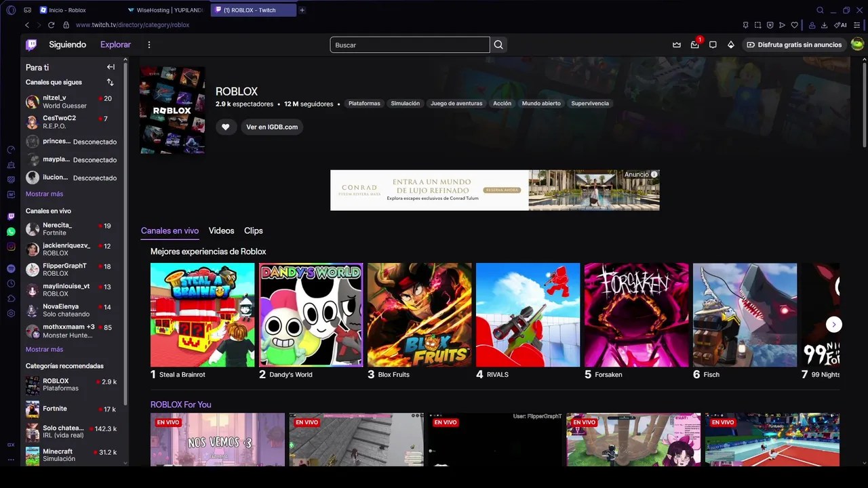This screenshot has height=488, width=868.
Task: Select the Explorar nav item
Action: pyautogui.click(x=115, y=45)
